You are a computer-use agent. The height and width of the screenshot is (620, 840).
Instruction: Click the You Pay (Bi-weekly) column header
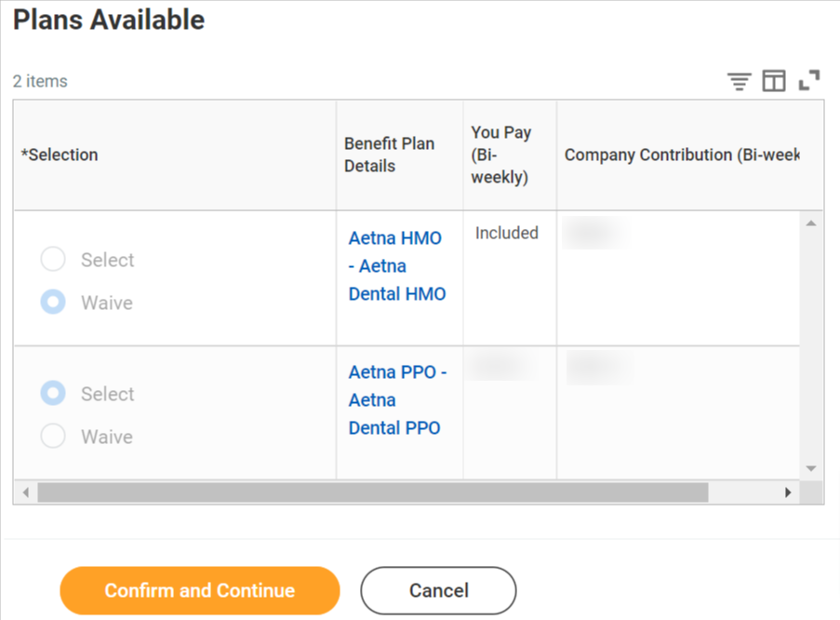(500, 155)
